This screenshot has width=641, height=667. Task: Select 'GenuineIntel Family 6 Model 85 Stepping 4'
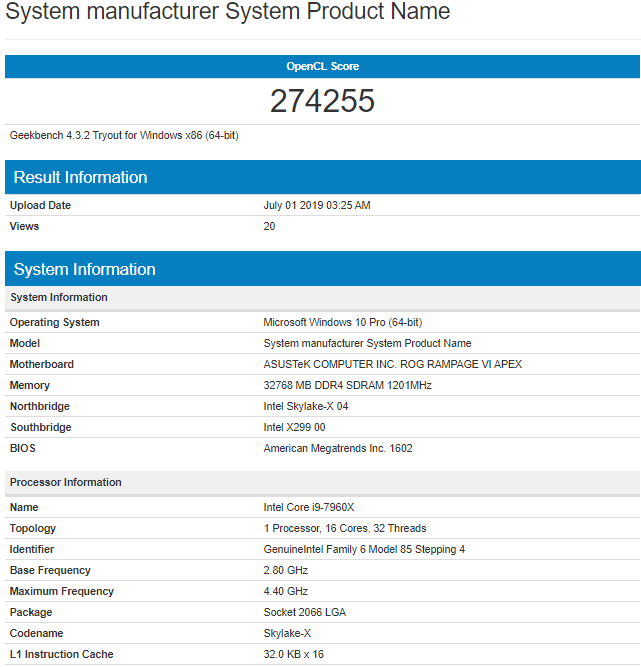click(364, 549)
